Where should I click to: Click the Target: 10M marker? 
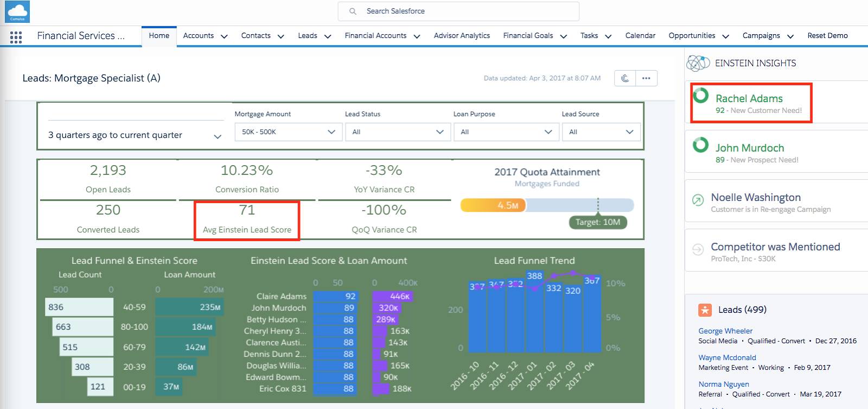click(598, 222)
